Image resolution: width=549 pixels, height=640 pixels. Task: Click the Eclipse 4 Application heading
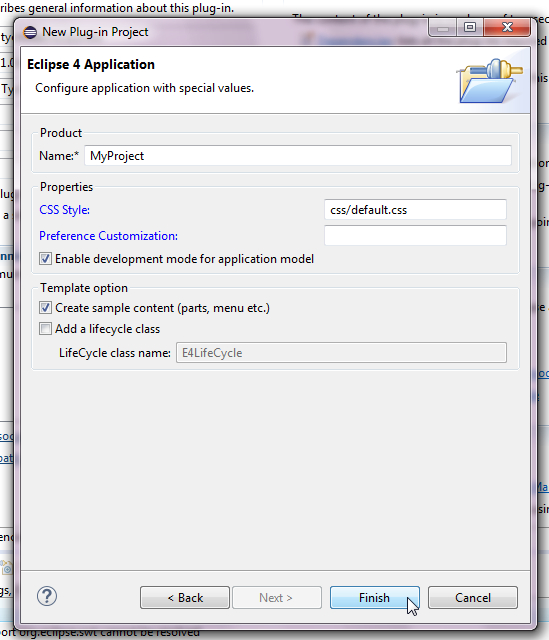(x=91, y=64)
